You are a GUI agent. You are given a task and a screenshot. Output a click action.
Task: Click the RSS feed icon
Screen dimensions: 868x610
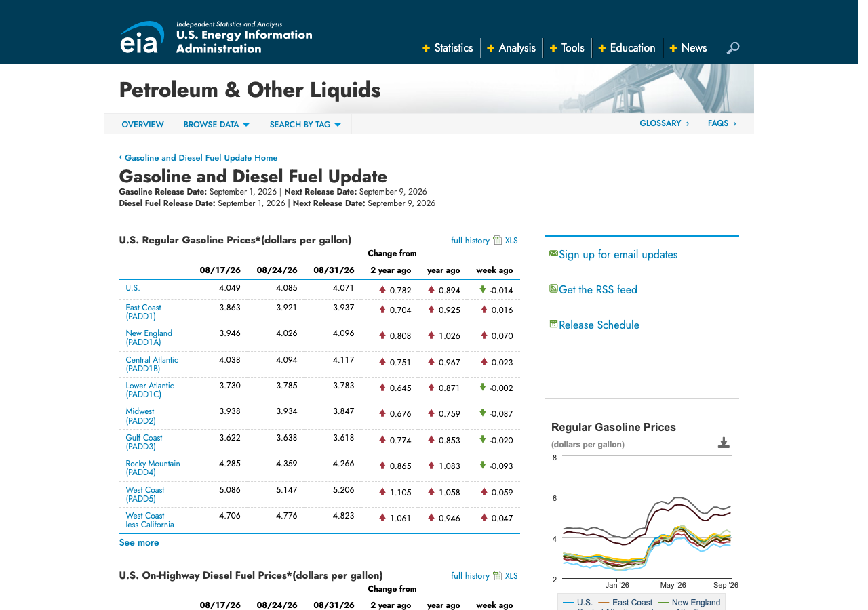tap(553, 289)
